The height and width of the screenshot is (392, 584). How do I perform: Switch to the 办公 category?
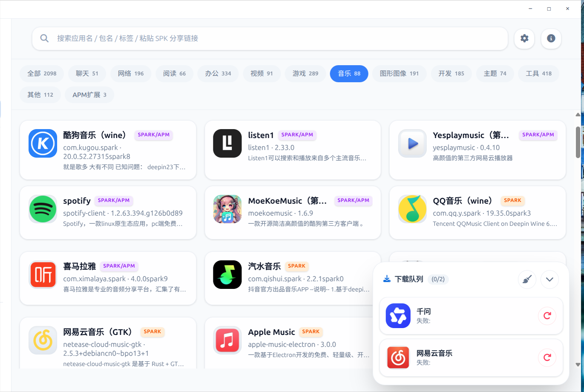(x=218, y=74)
